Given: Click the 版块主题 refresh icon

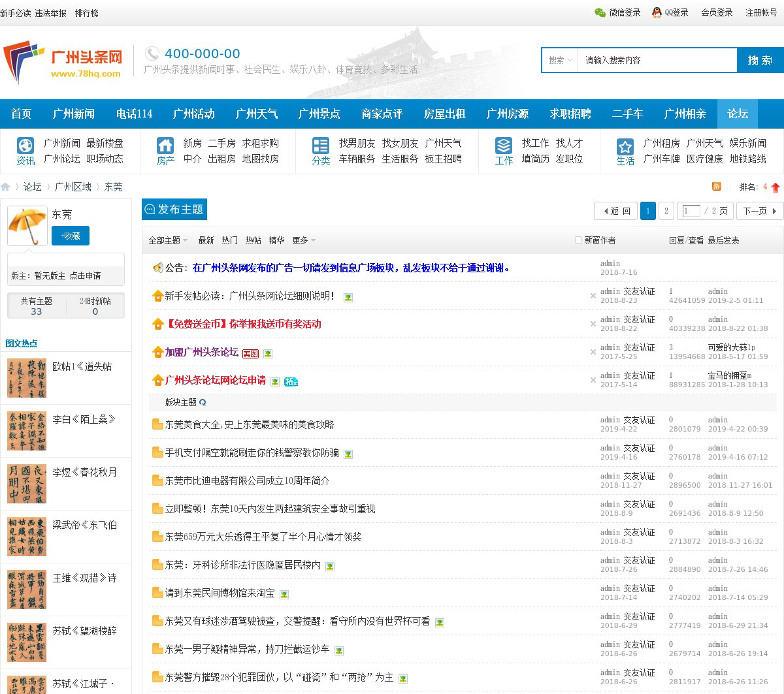Looking at the screenshot, I should coord(203,403).
